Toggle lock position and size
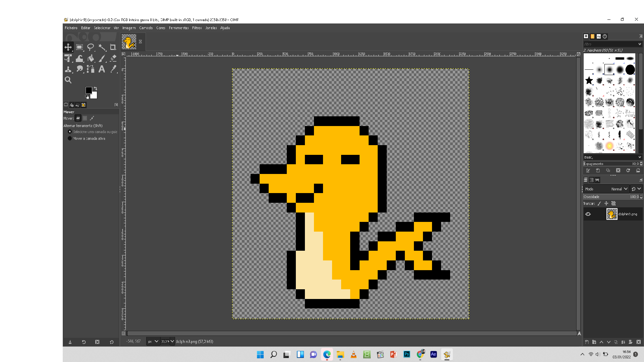The height and width of the screenshot is (362, 644). (x=606, y=203)
